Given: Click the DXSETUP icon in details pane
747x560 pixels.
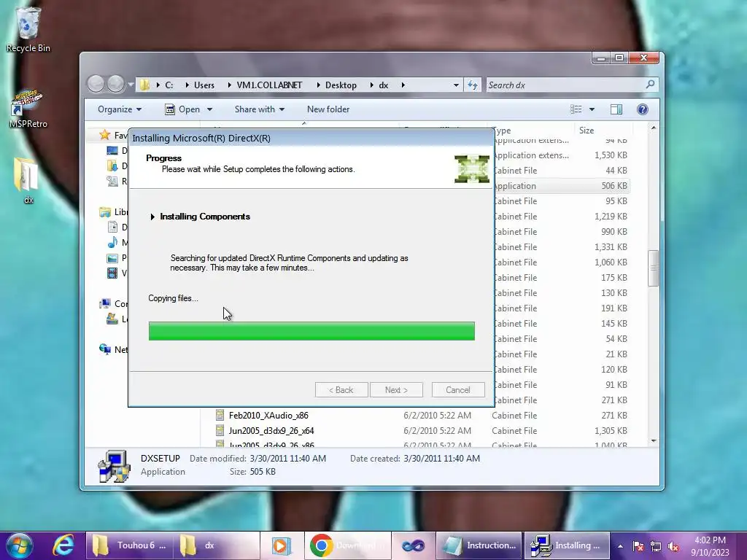Looking at the screenshot, I should 114,466.
